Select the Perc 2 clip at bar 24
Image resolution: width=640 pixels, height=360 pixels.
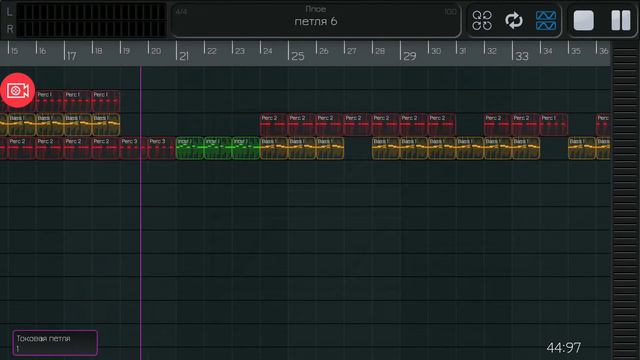point(273,124)
